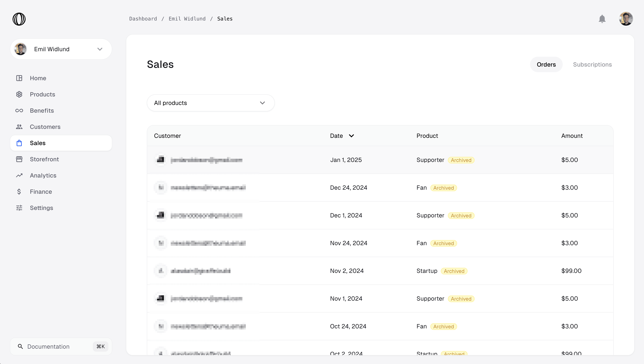Screen dimensions: 644x364
Task: Click the Storefront shop icon
Action: (19, 159)
